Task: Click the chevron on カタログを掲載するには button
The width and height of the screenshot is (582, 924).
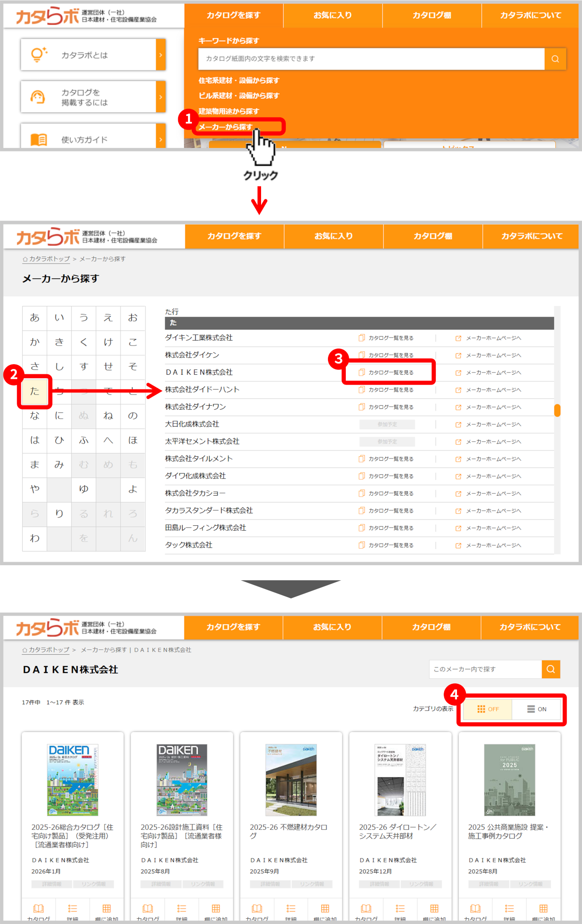Action: (160, 97)
